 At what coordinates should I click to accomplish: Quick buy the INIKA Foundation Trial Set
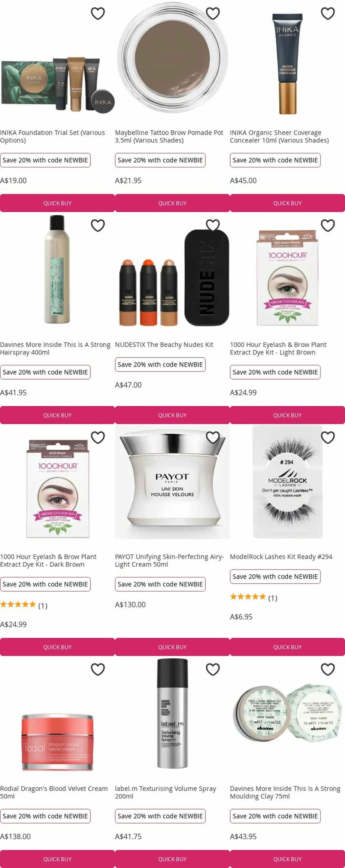pos(57,203)
